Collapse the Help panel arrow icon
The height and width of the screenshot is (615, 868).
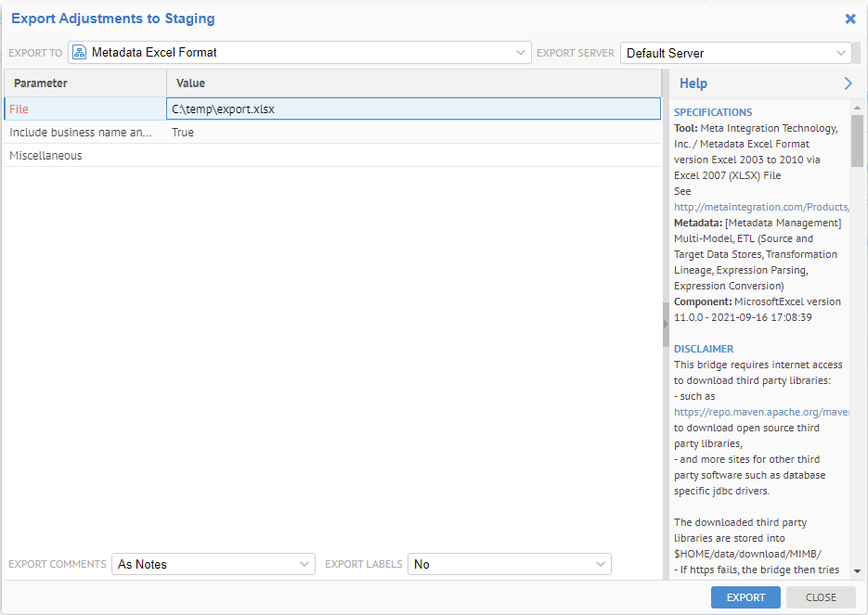(847, 83)
